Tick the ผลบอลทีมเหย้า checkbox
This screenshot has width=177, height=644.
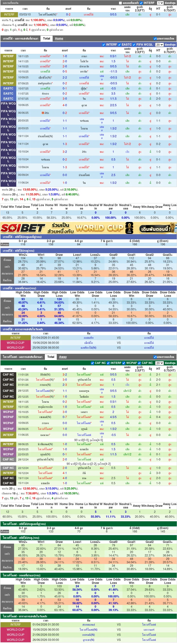click(x=120, y=3)
